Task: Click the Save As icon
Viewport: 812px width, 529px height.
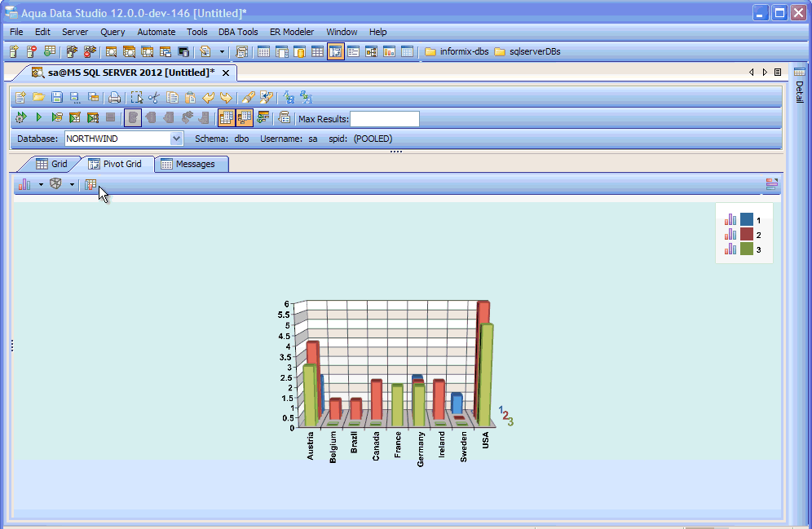Action: coord(75,97)
